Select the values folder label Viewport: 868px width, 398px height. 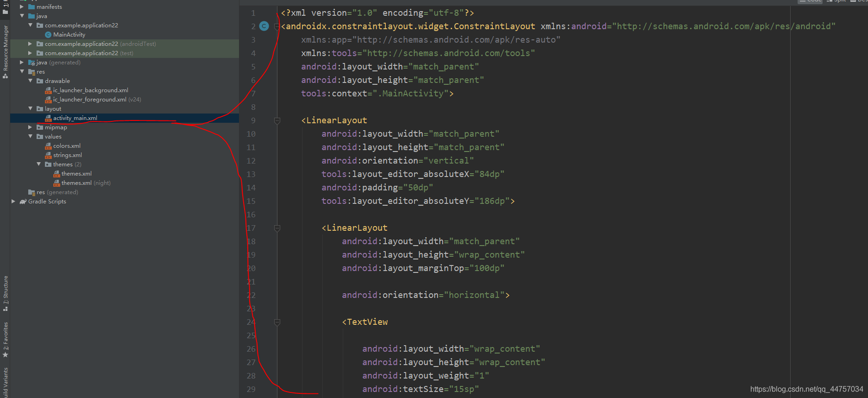pyautogui.click(x=53, y=137)
